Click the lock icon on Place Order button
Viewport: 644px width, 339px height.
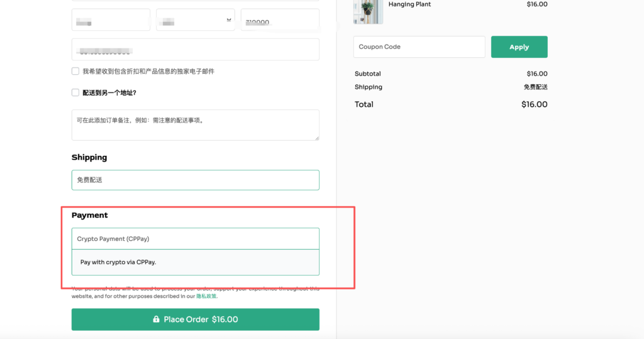pos(156,320)
